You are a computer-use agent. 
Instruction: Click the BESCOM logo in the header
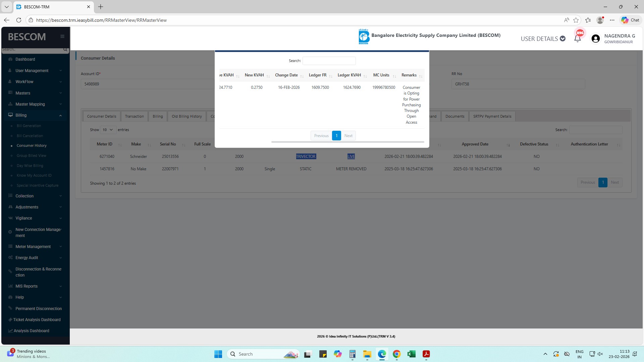click(364, 36)
